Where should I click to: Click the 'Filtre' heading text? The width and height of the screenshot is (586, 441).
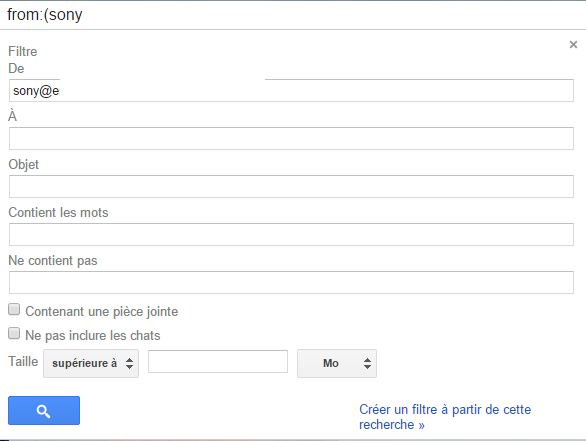pos(23,52)
